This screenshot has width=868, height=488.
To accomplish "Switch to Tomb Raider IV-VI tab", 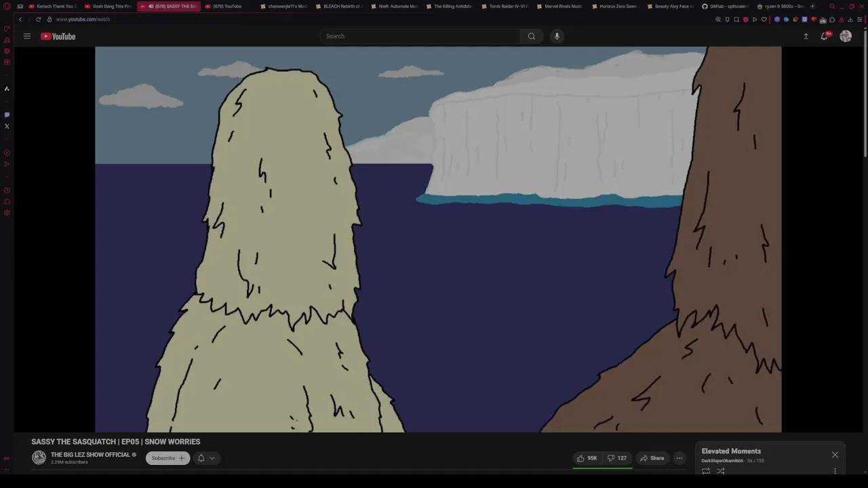I will click(506, 6).
